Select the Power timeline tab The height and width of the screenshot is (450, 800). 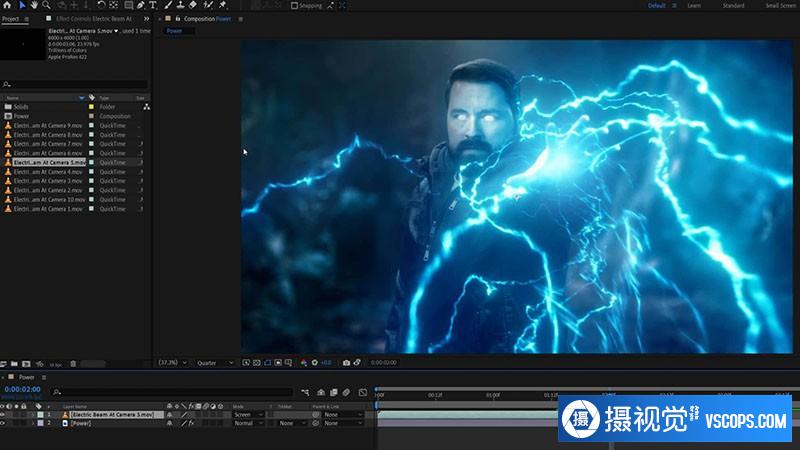coord(27,378)
